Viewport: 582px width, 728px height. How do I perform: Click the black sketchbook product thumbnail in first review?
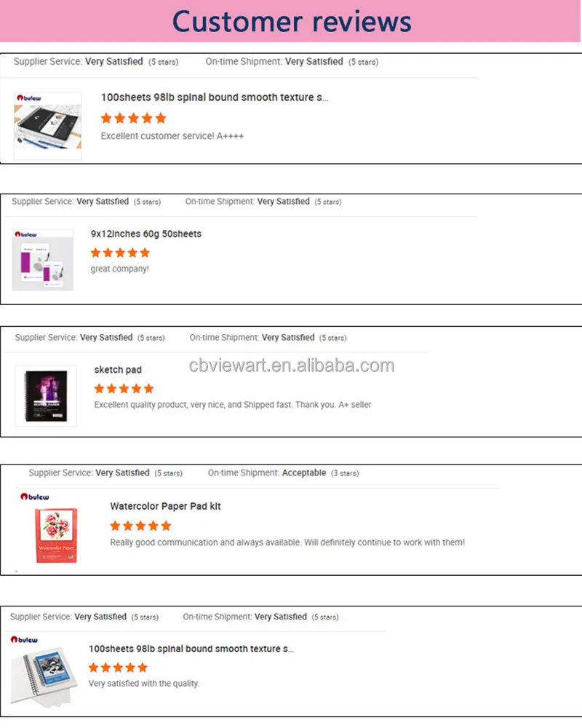[x=48, y=126]
